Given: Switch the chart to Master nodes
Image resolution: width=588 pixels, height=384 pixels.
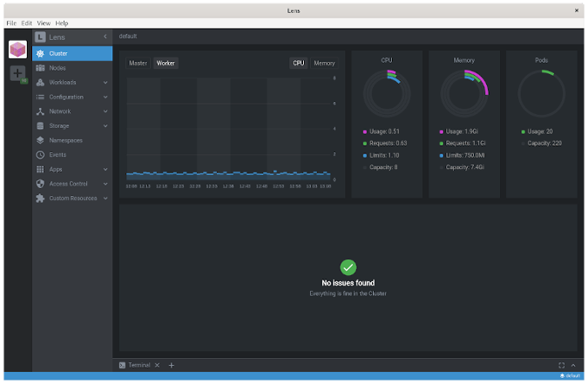Looking at the screenshot, I should (x=138, y=64).
